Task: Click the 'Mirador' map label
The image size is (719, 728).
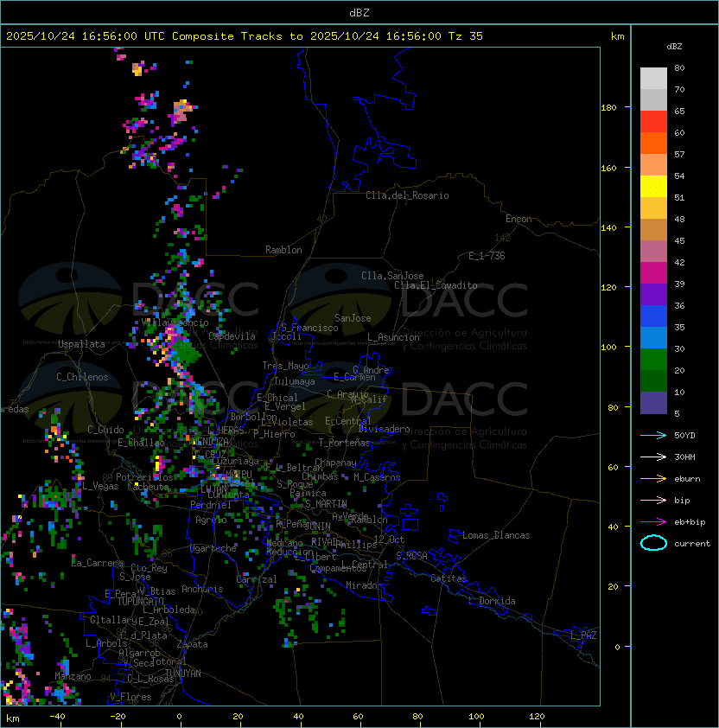Action: (x=364, y=585)
